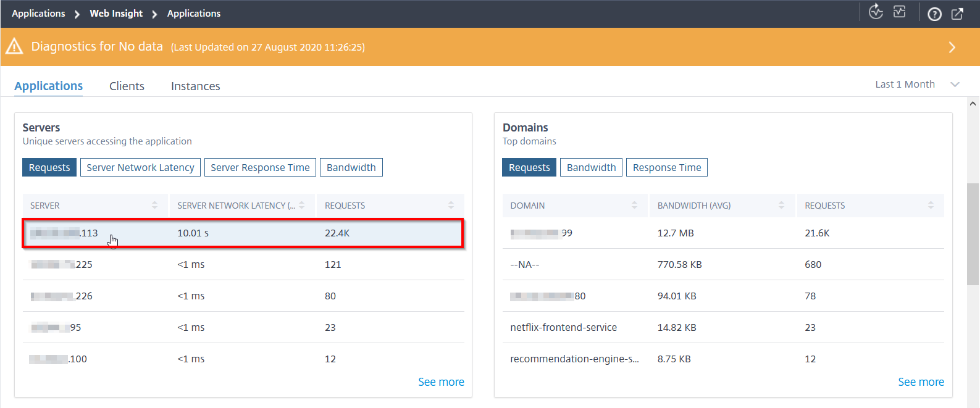Open the chart monitor icon in the top bar
980x408 pixels.
[x=899, y=12]
